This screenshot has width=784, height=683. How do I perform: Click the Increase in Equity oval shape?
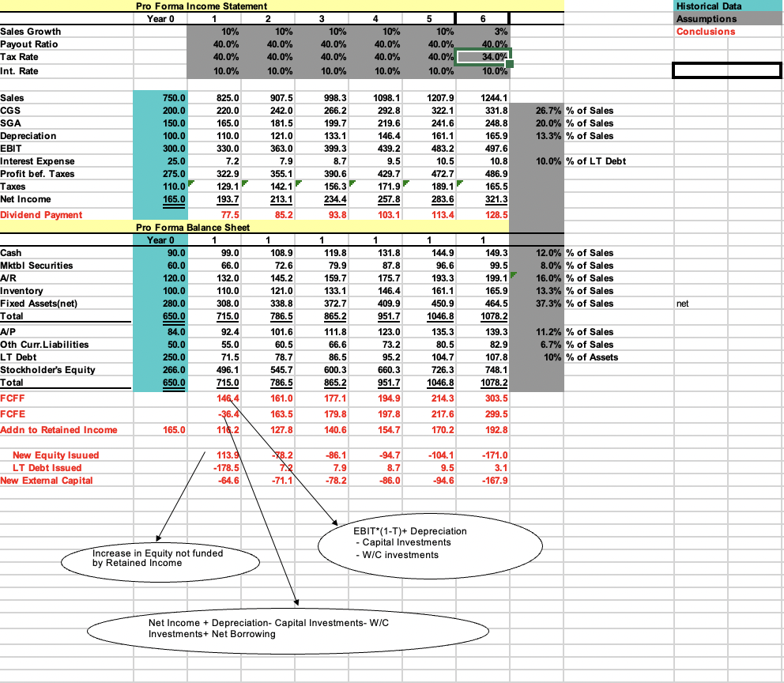pyautogui.click(x=160, y=560)
